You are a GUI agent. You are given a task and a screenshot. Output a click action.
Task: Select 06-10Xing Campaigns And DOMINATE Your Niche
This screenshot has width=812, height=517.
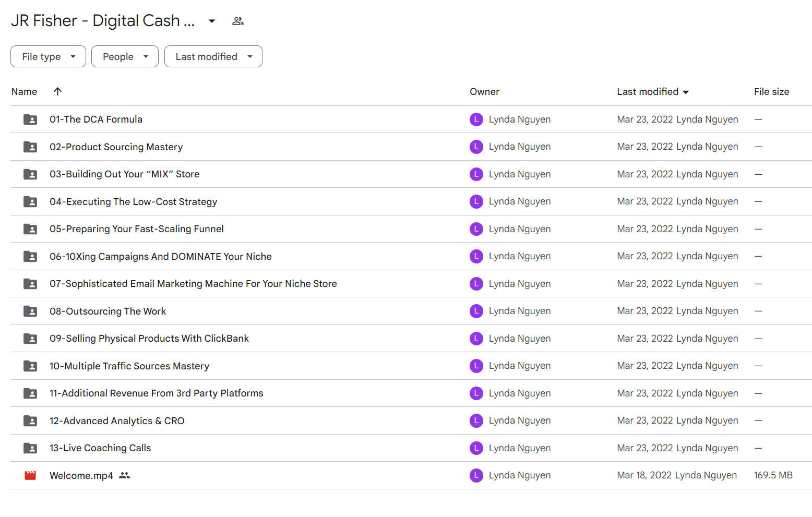pos(161,257)
